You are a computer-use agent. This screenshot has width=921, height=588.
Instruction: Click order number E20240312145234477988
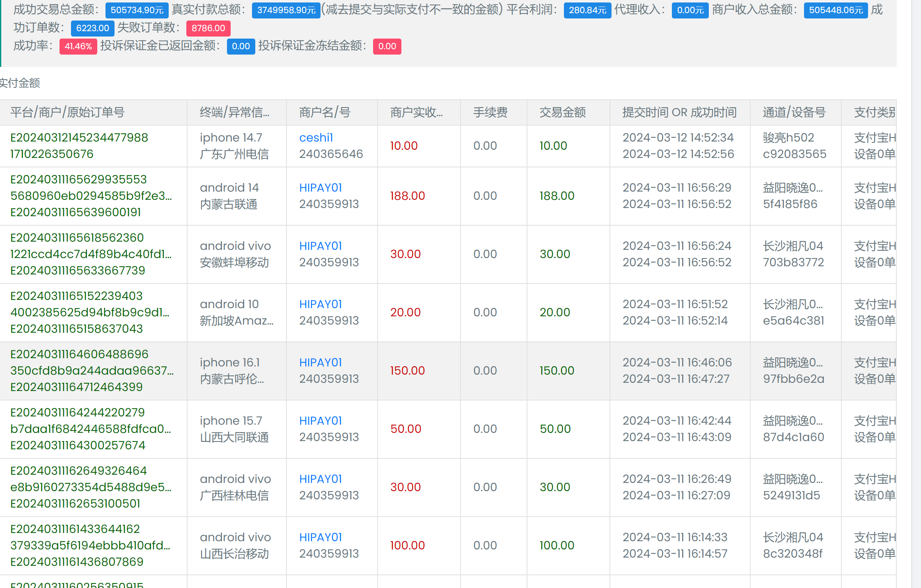tap(79, 137)
